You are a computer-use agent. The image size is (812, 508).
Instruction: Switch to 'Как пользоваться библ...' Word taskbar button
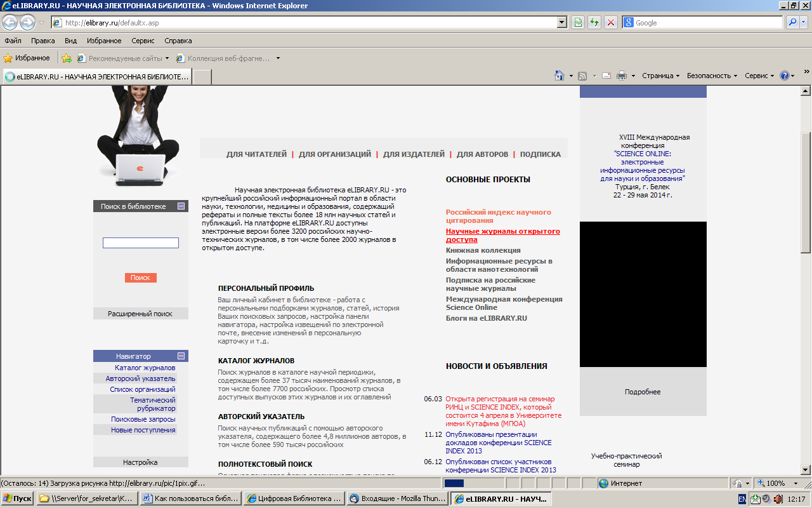coord(191,499)
